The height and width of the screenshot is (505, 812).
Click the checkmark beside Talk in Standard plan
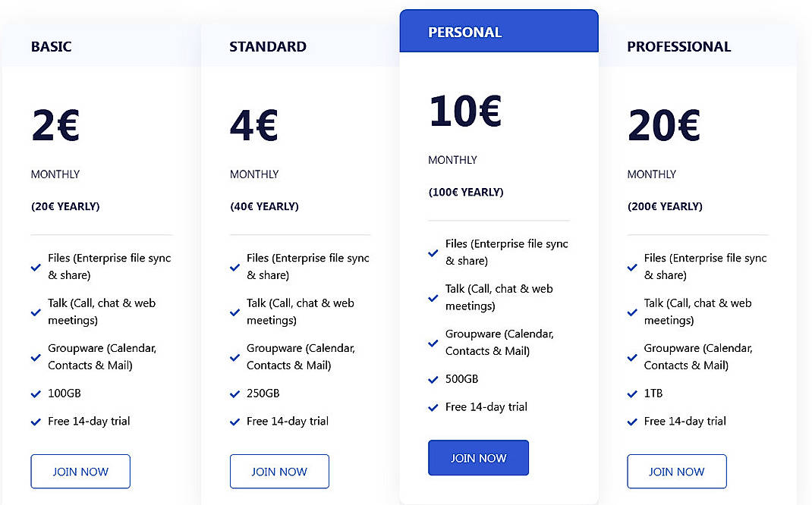click(234, 312)
